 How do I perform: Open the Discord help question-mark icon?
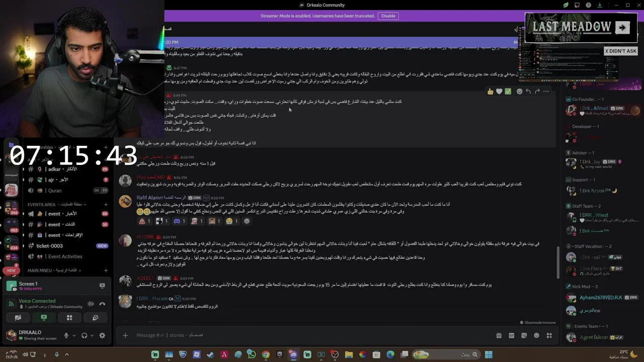click(x=589, y=5)
